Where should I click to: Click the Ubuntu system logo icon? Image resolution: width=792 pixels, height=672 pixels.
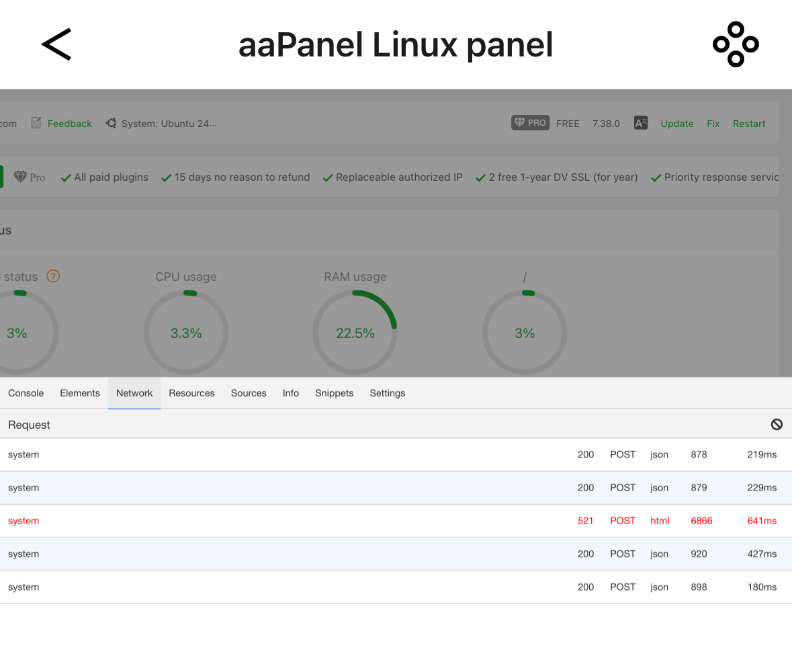tap(111, 123)
